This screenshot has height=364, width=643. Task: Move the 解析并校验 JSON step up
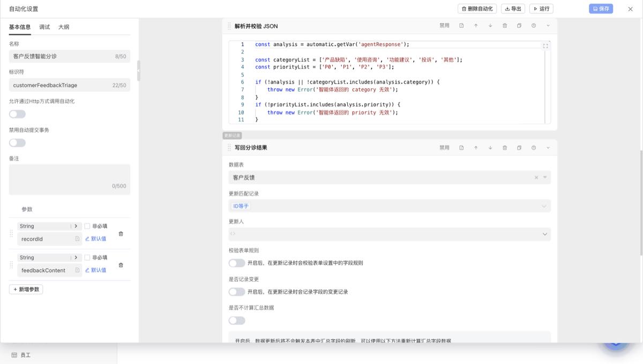tap(476, 26)
